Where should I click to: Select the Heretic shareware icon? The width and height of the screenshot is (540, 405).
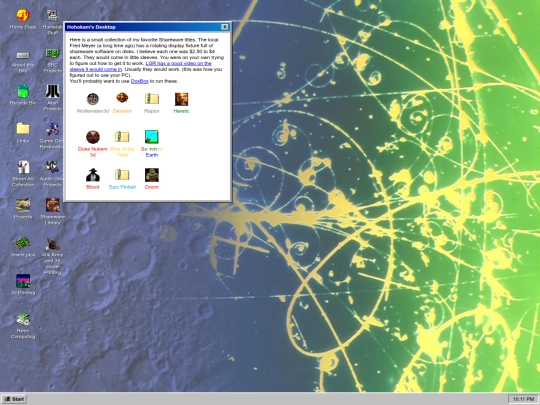(x=181, y=103)
